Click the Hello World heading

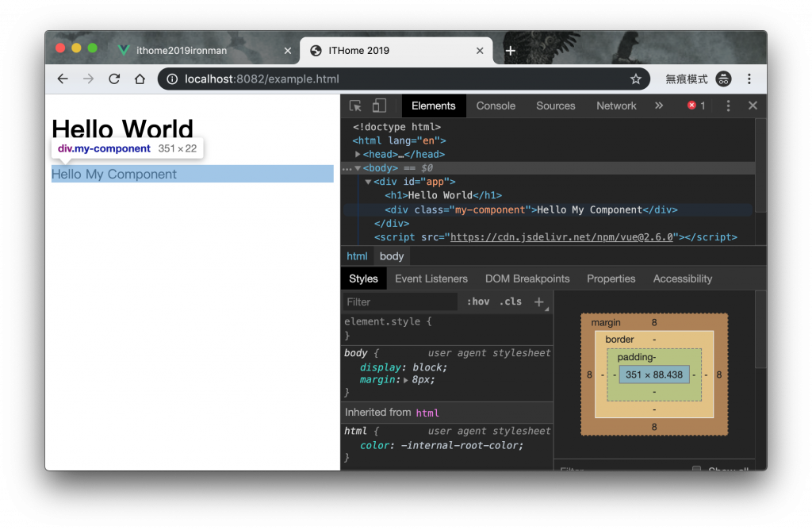(x=122, y=129)
